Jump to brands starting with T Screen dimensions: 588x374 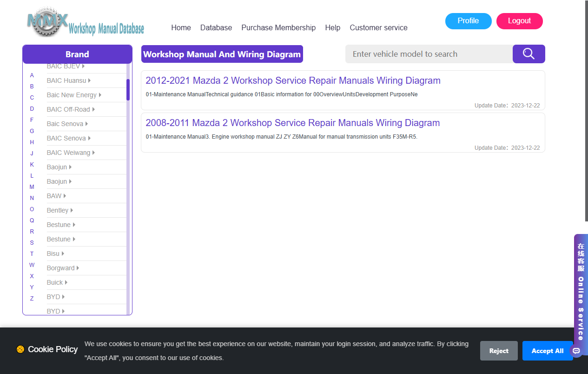(x=32, y=254)
